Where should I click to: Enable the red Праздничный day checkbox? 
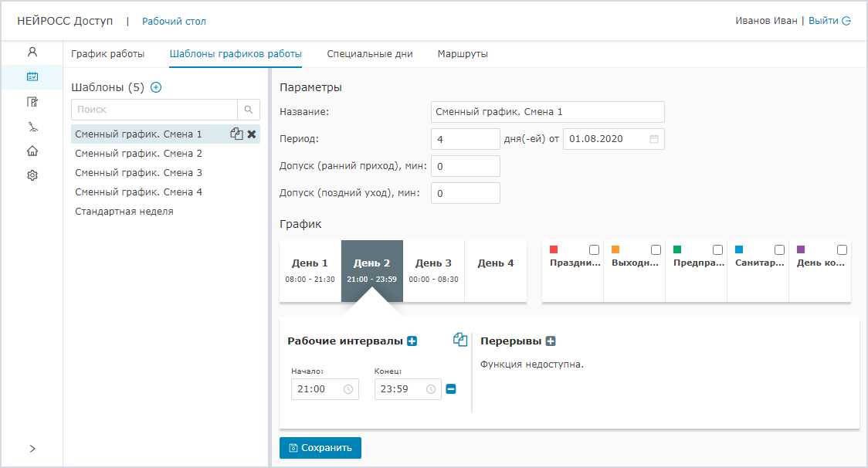(x=594, y=250)
